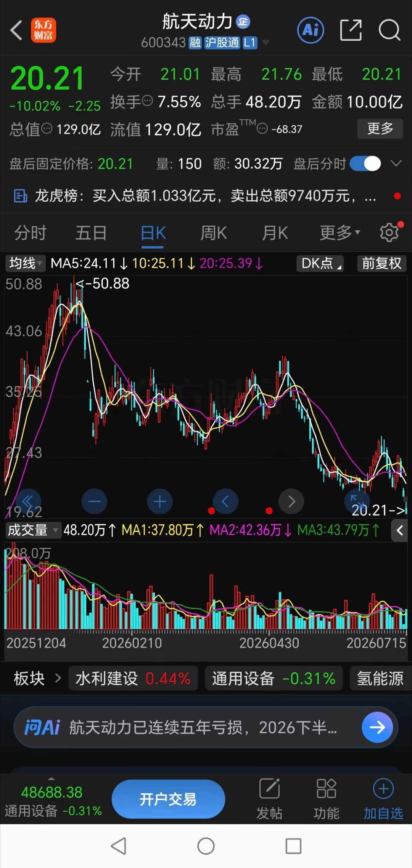Tap the 20.21 current price
The width and height of the screenshot is (412, 868).
[x=47, y=78]
